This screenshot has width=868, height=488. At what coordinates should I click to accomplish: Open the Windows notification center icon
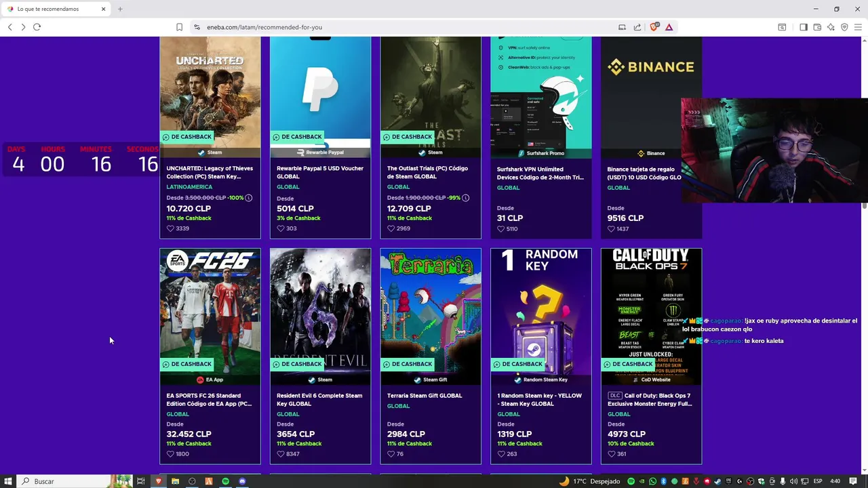pos(853,481)
